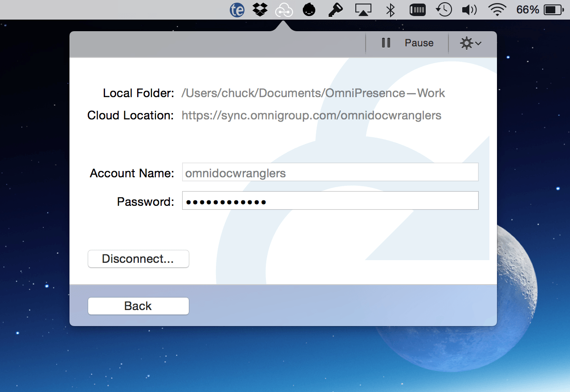Click the Cloud Location URL text
The image size is (570, 392).
click(312, 115)
